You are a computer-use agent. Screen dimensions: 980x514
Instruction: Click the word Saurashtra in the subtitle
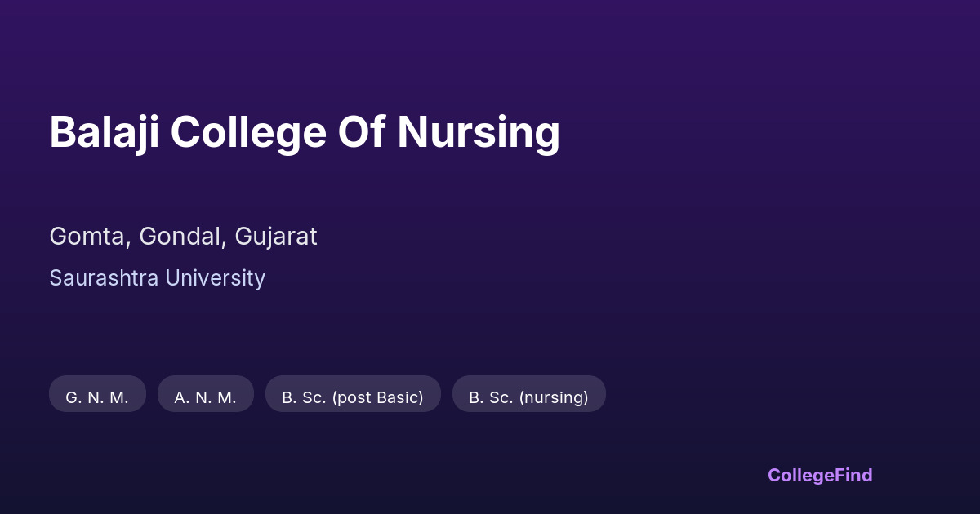point(104,278)
